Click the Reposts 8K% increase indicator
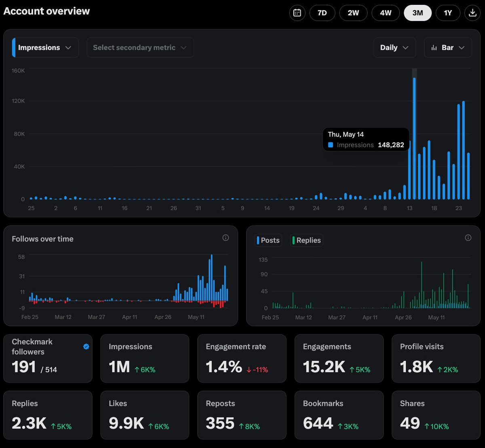The width and height of the screenshot is (485, 448). point(249,426)
